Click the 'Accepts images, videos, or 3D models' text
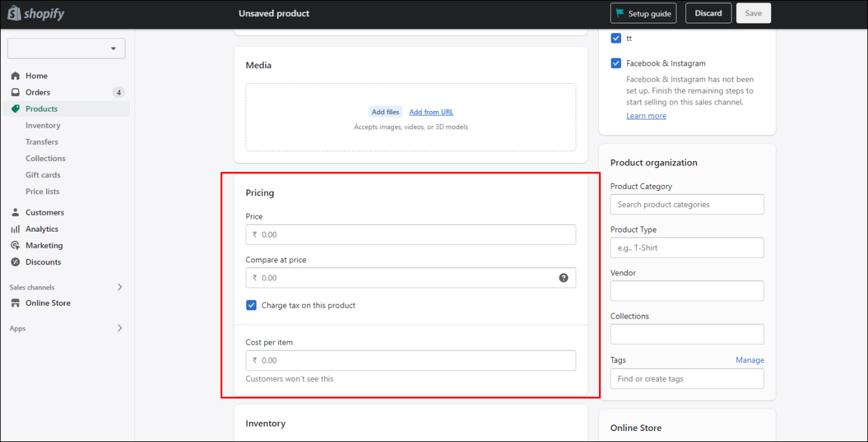This screenshot has height=442, width=868. [x=411, y=127]
